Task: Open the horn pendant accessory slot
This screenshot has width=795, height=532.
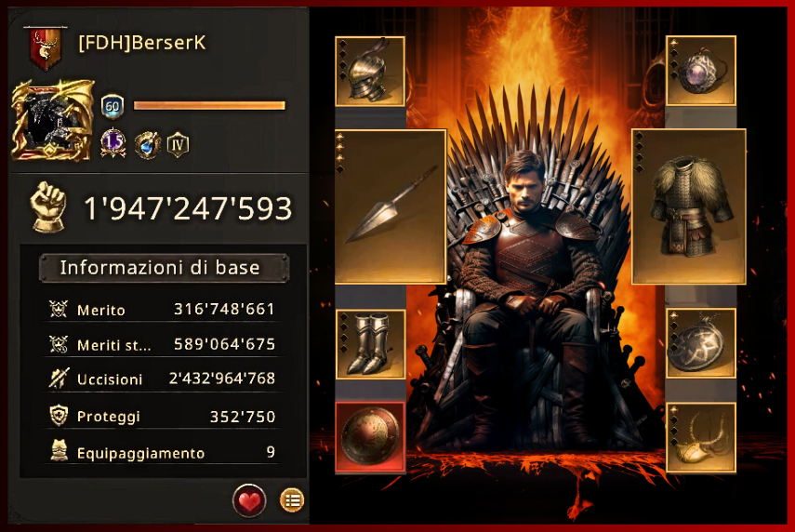Action: coord(701,438)
